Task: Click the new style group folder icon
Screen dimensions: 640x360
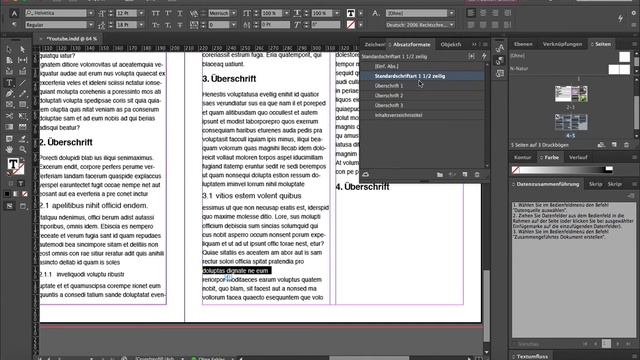Action: (x=440, y=175)
